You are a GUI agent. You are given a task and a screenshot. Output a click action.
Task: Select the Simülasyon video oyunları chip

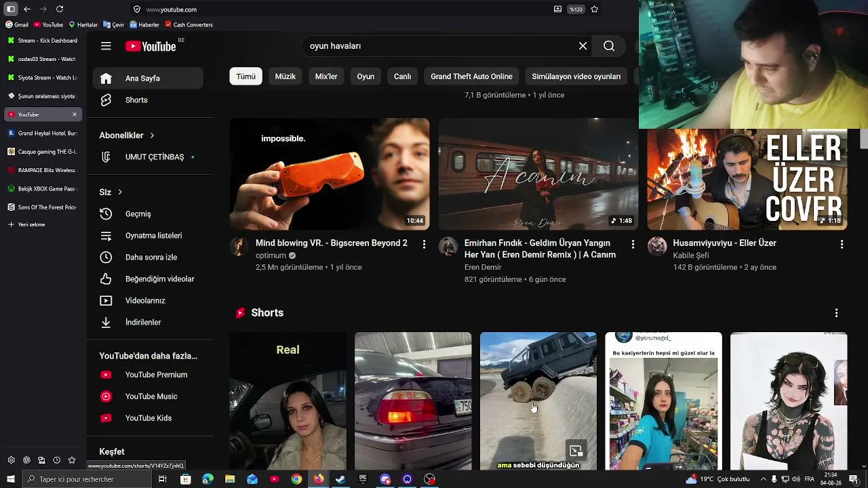pyautogui.click(x=576, y=77)
